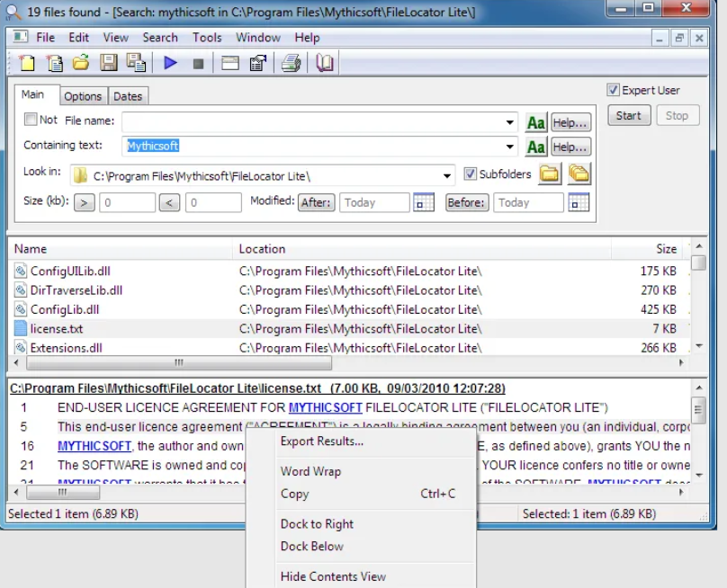The height and width of the screenshot is (588, 727).
Task: Open the Tools menu
Action: coord(207,38)
